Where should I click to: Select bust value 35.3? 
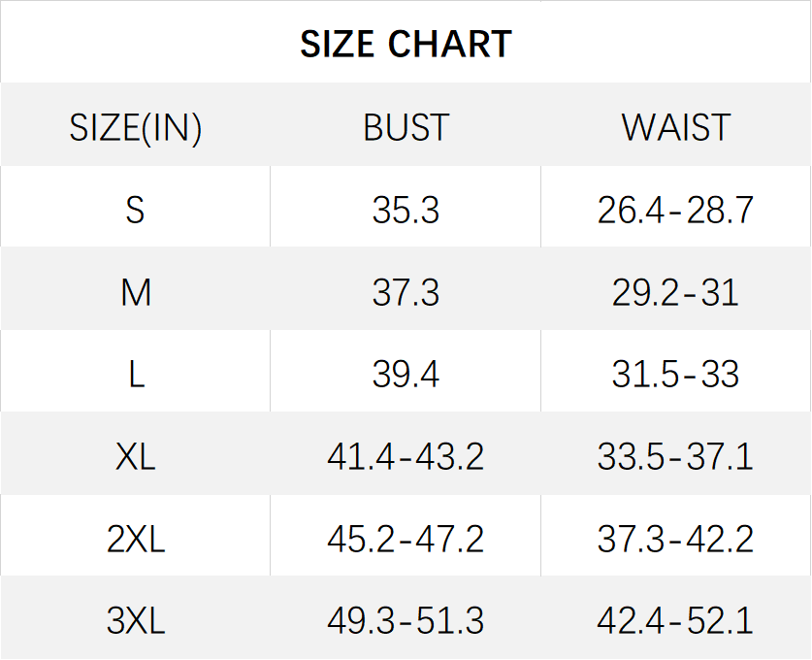coord(406,211)
